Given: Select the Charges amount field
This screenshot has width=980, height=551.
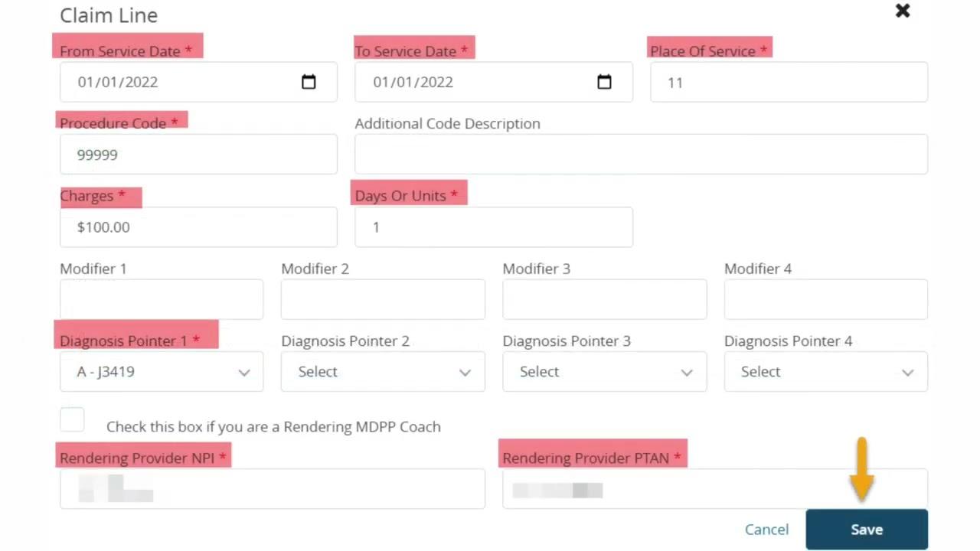Looking at the screenshot, I should tap(198, 227).
